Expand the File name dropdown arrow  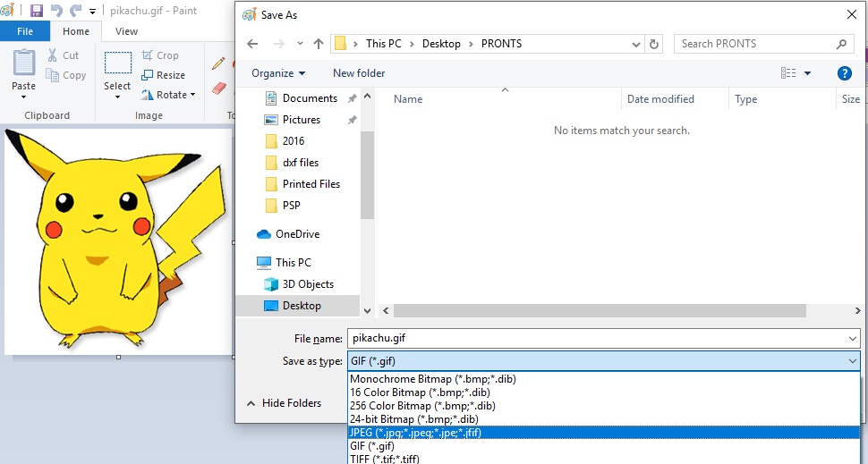click(x=853, y=338)
